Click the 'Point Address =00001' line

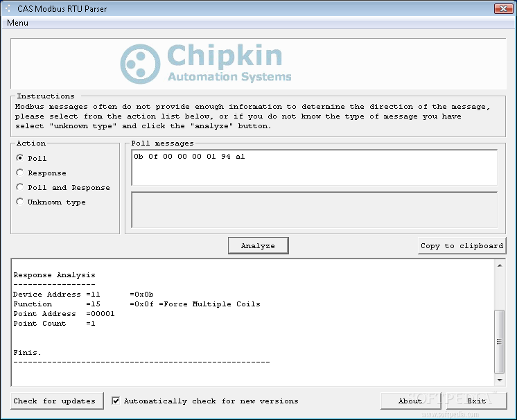[64, 314]
